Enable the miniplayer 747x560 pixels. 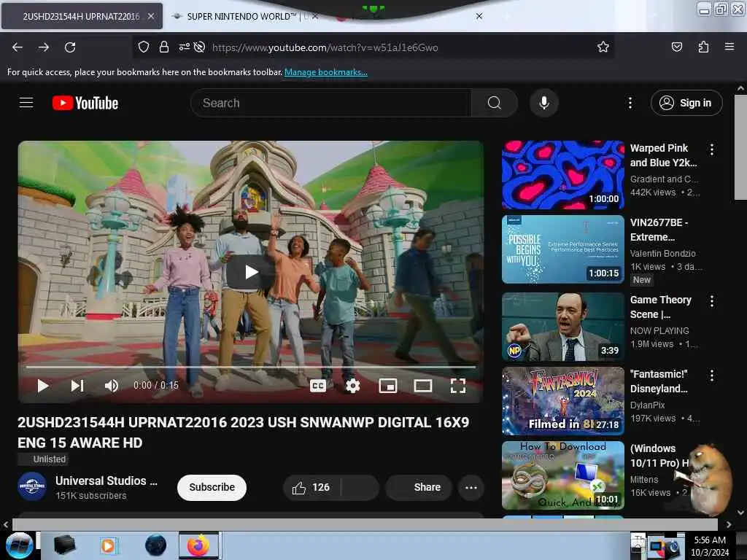pos(388,386)
